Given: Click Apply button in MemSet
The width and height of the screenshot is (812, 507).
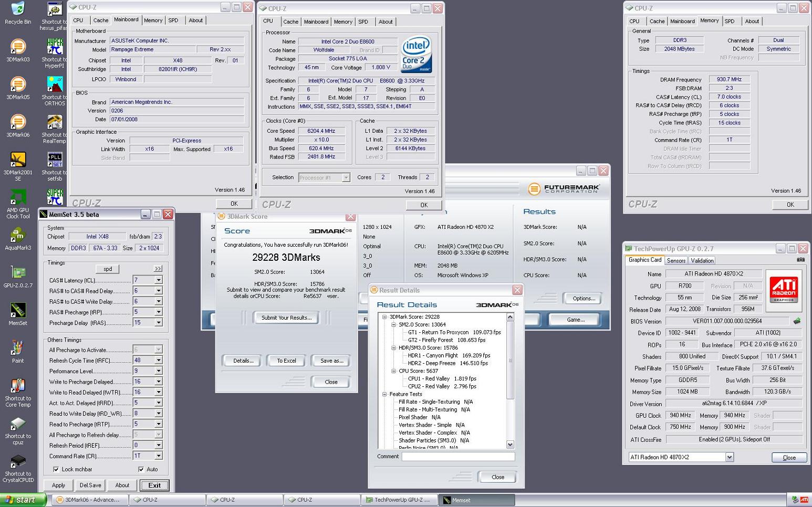Looking at the screenshot, I should point(59,485).
